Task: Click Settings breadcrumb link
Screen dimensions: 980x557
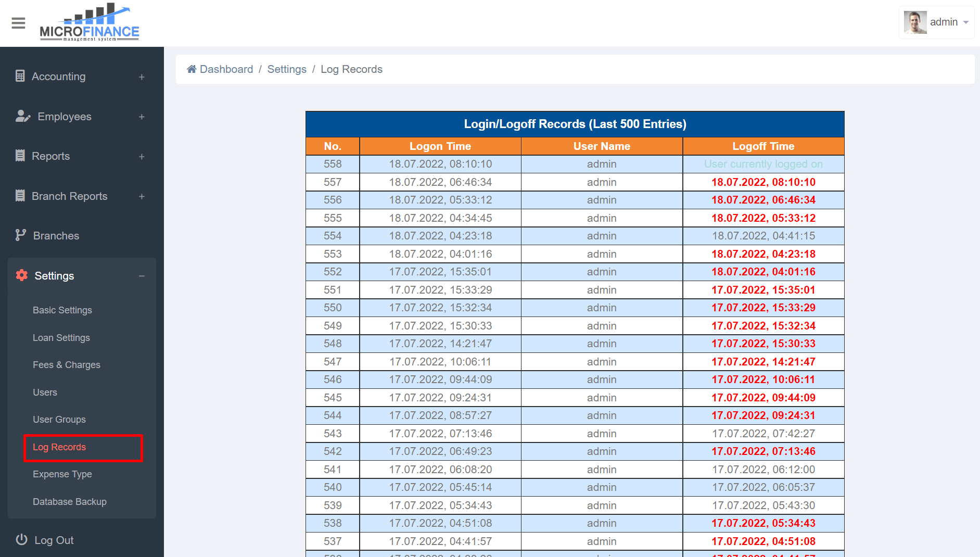Action: [x=287, y=69]
